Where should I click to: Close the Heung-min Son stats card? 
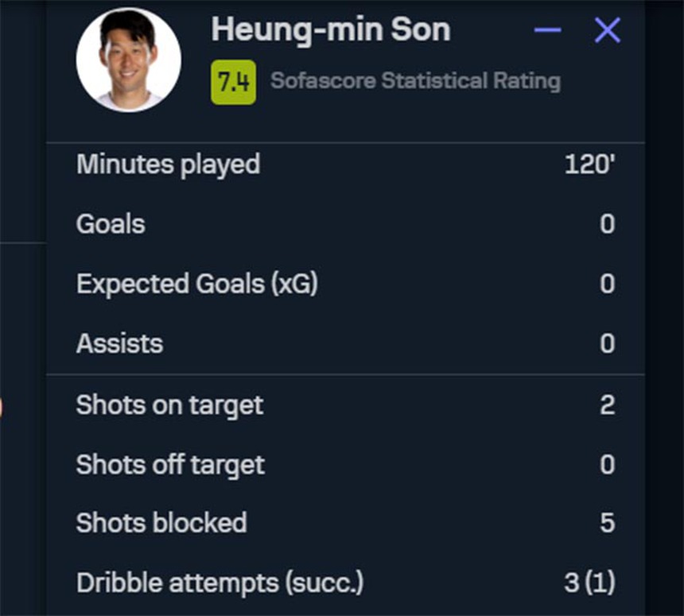pyautogui.click(x=609, y=30)
